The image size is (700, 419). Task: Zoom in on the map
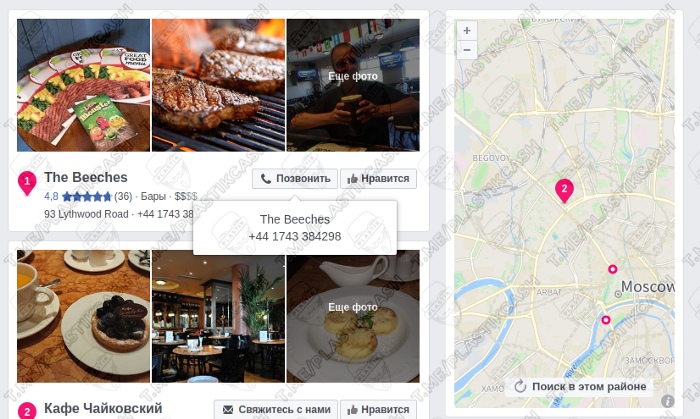tap(467, 30)
